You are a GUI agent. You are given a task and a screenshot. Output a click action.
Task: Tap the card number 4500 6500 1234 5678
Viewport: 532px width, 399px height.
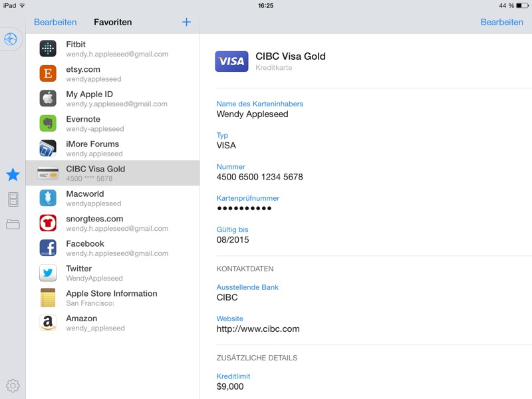coord(259,177)
